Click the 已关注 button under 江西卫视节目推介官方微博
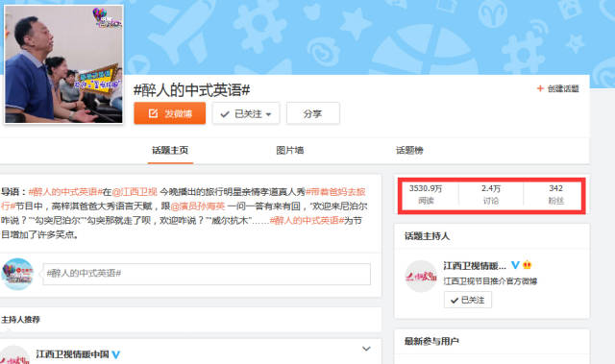Screen dimensions: 615x364 click(x=468, y=301)
